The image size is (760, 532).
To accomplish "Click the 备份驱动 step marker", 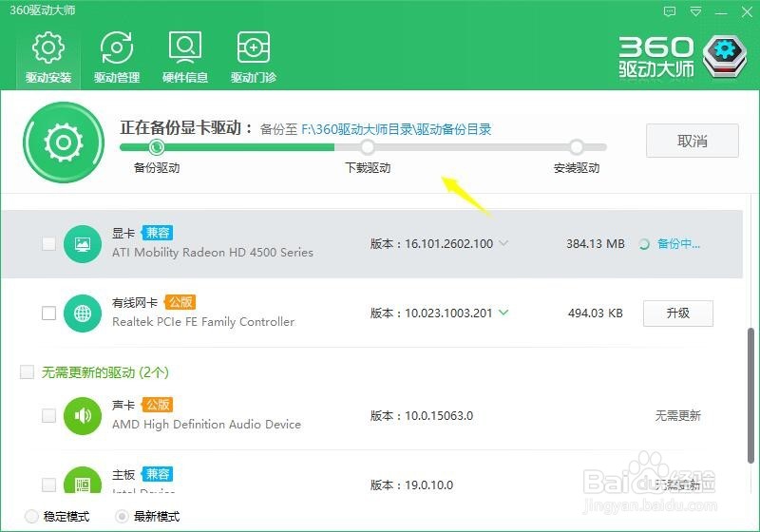I will (156, 146).
